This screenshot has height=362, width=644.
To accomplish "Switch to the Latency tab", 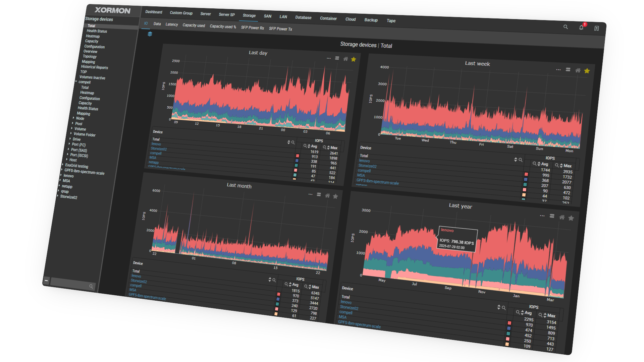I will [x=172, y=24].
